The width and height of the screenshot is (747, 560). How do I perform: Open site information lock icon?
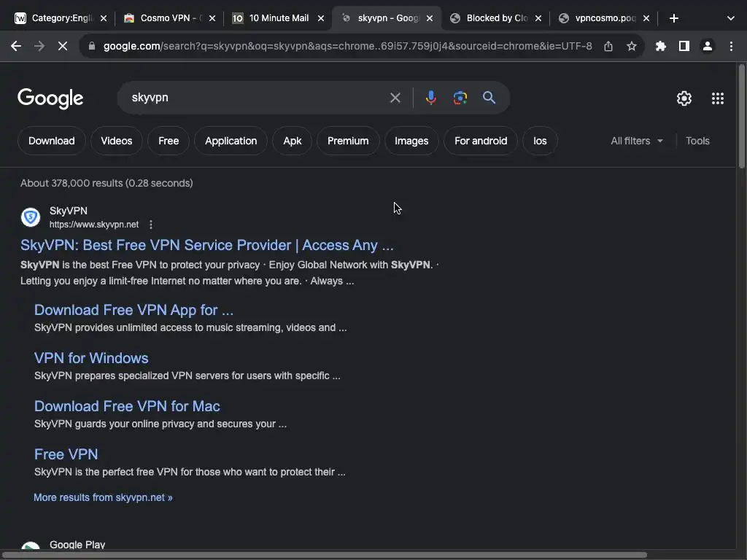92,46
